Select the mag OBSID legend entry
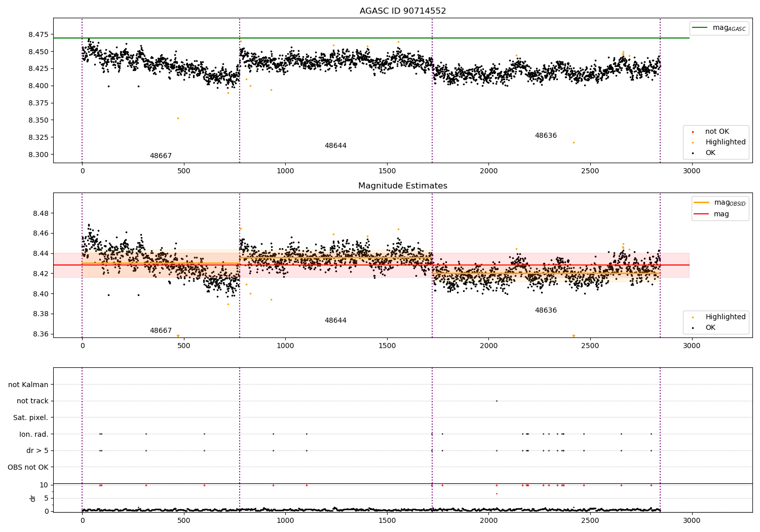The height and width of the screenshot is (532, 760). pos(720,203)
